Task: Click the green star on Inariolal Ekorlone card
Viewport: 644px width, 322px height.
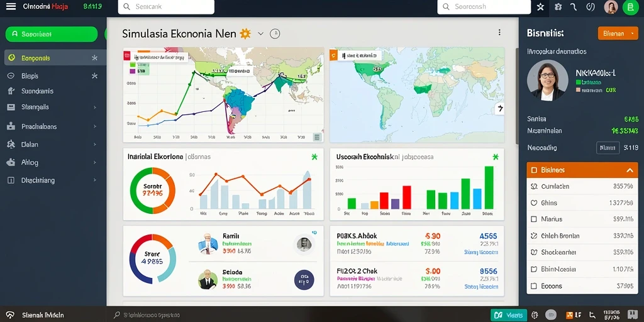Action: (x=314, y=157)
